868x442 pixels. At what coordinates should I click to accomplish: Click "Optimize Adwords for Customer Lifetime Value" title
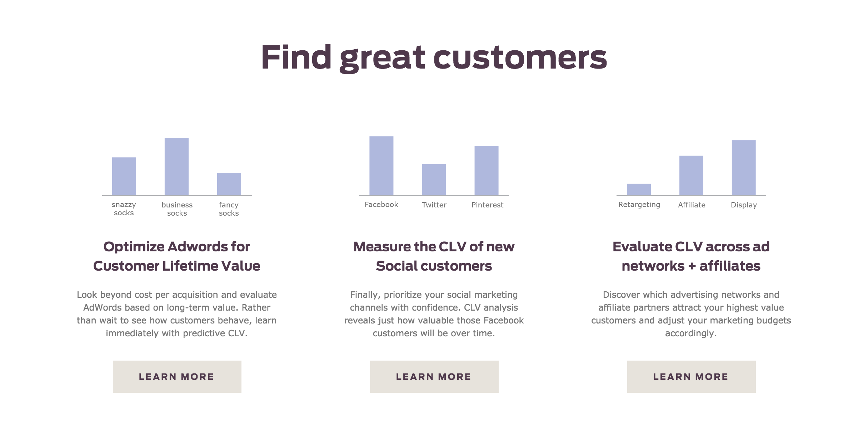(177, 256)
